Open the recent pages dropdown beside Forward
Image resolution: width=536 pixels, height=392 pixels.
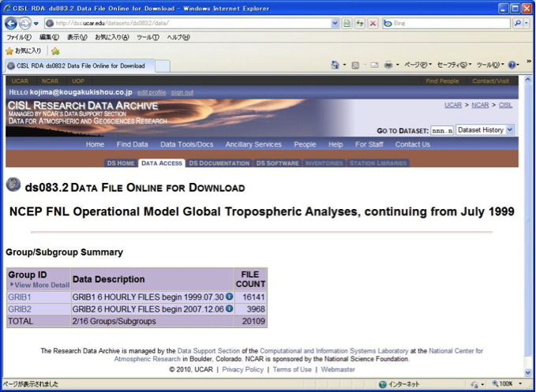36,24
